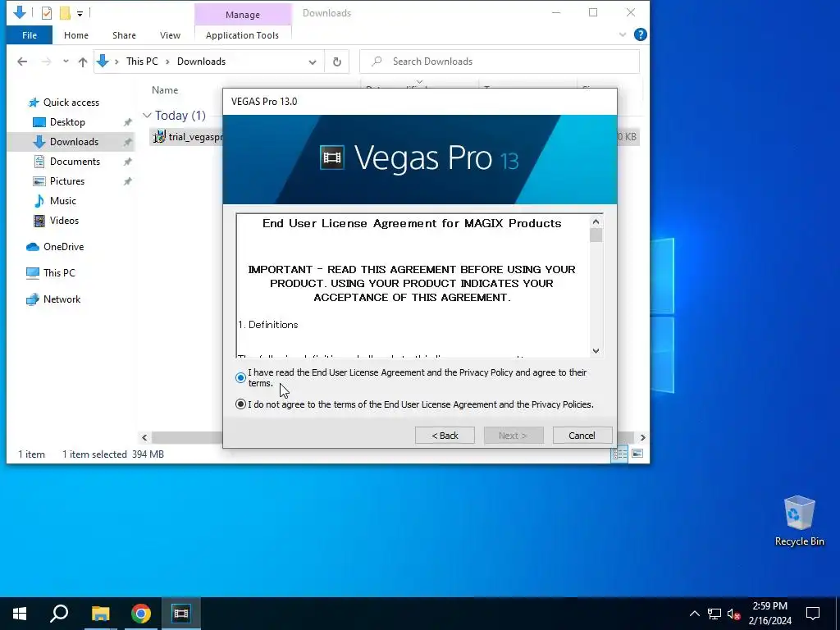Open recent locations dropdown arrow

(x=66, y=62)
